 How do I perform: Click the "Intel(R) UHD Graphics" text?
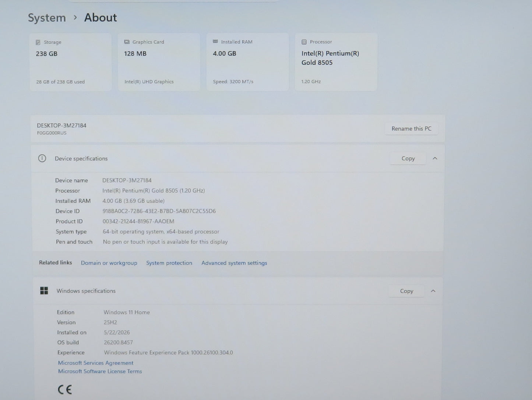pos(149,82)
